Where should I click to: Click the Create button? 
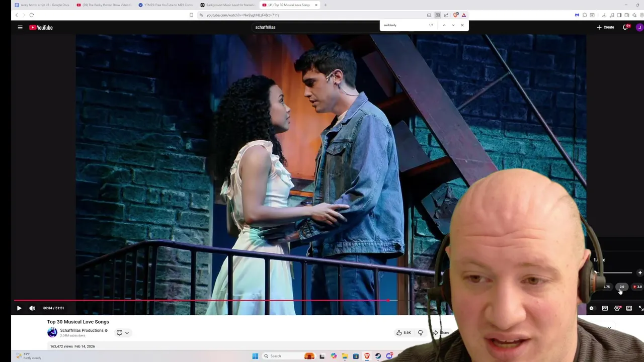coord(605,27)
